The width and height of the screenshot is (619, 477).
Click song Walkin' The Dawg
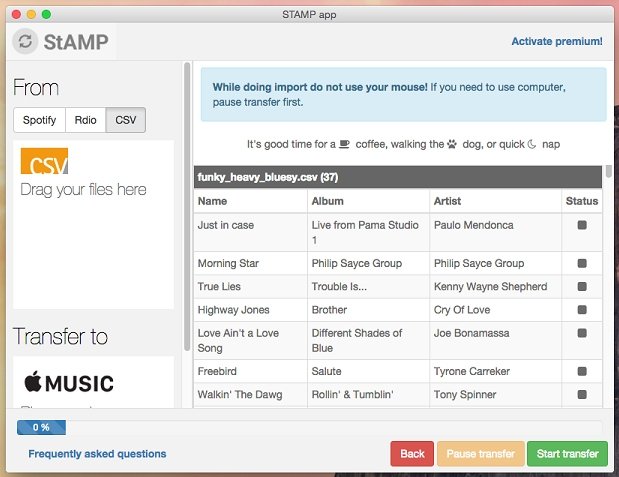pos(240,394)
